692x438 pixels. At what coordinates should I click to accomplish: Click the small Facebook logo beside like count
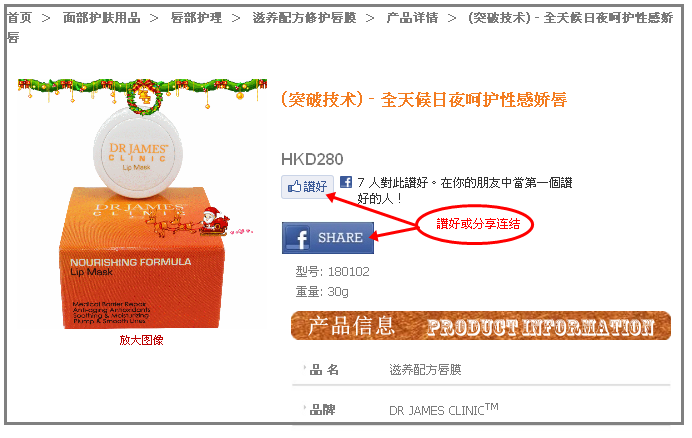coord(346,182)
